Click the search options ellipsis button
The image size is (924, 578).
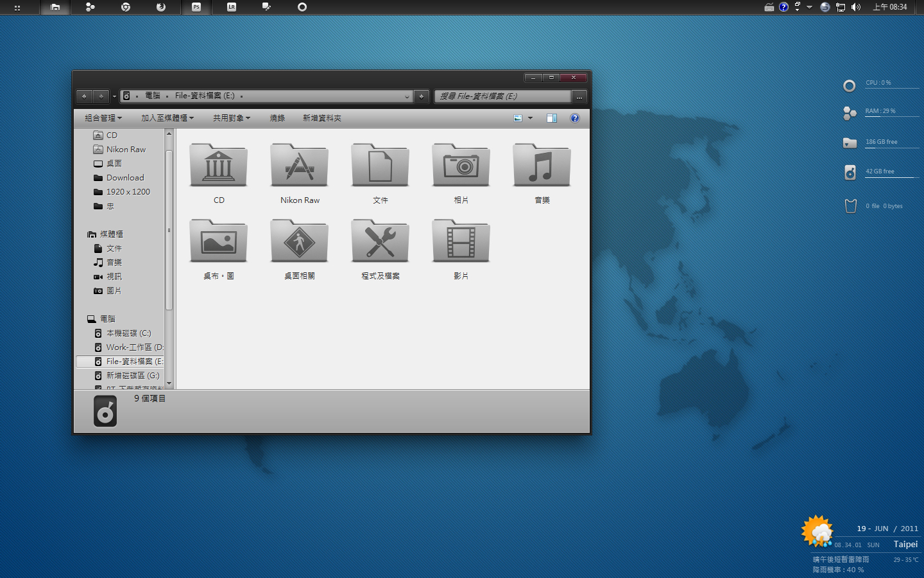click(579, 96)
